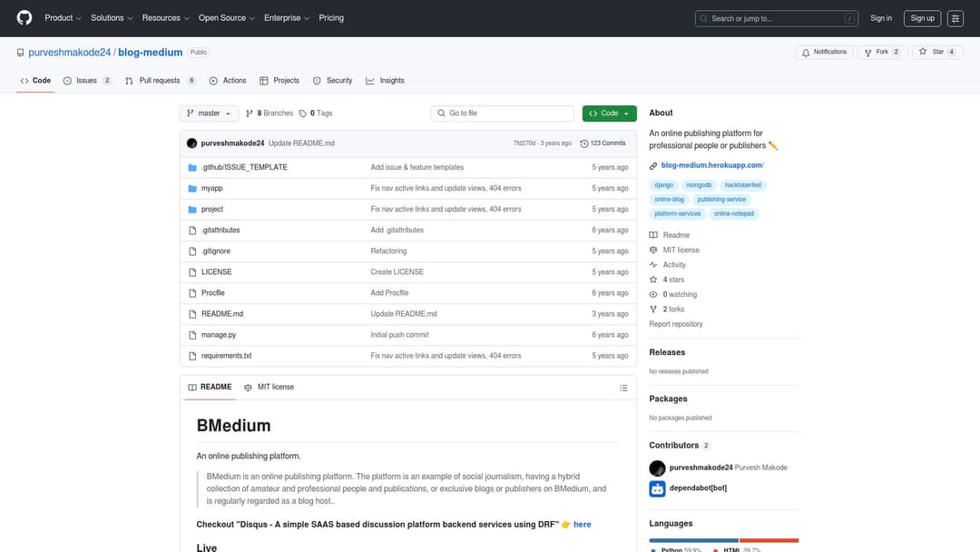
Task: Fork the blog-medium repository
Action: click(x=882, y=53)
